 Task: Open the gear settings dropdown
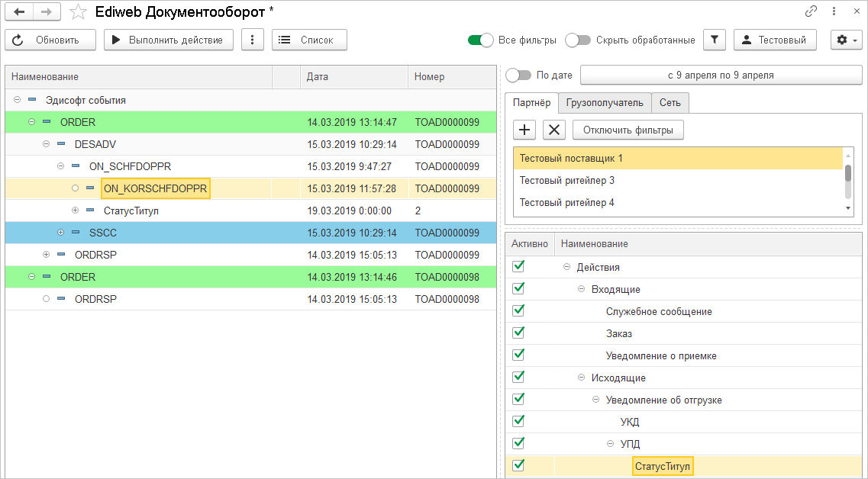tap(846, 40)
